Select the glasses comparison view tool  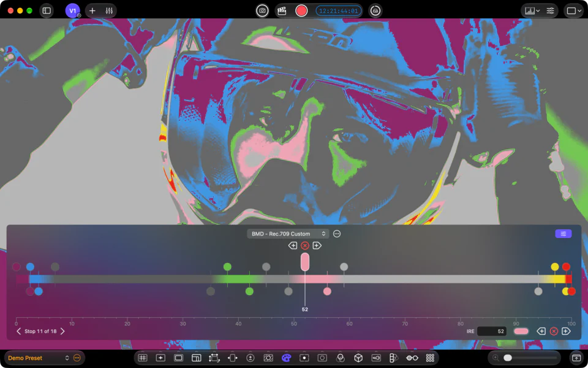pos(412,358)
